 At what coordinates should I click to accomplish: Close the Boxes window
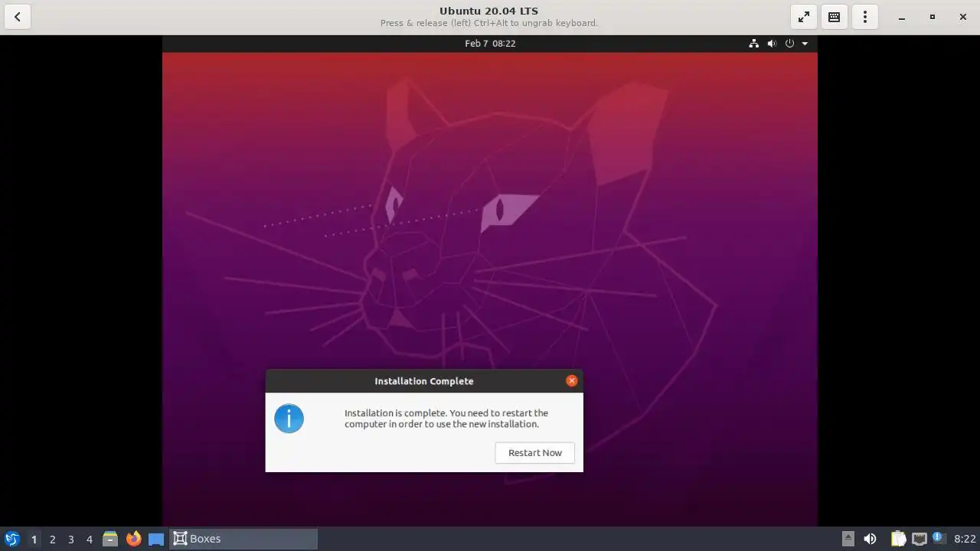point(963,17)
